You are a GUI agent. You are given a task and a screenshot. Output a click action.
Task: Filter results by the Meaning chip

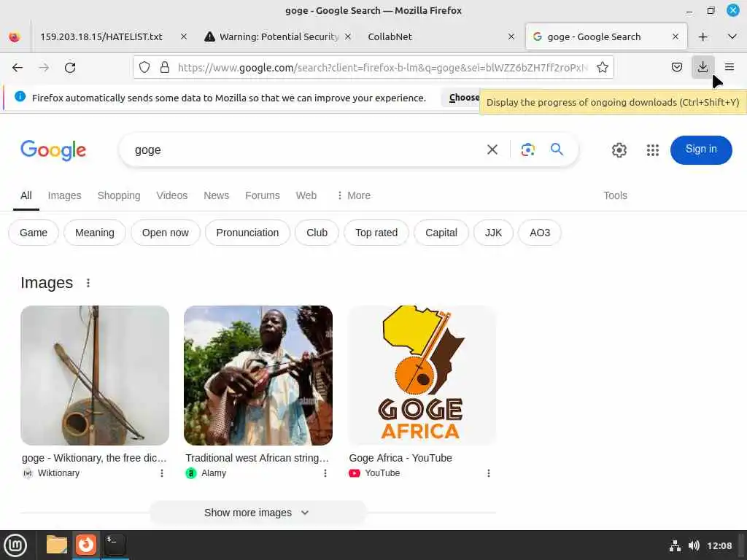[x=95, y=233]
